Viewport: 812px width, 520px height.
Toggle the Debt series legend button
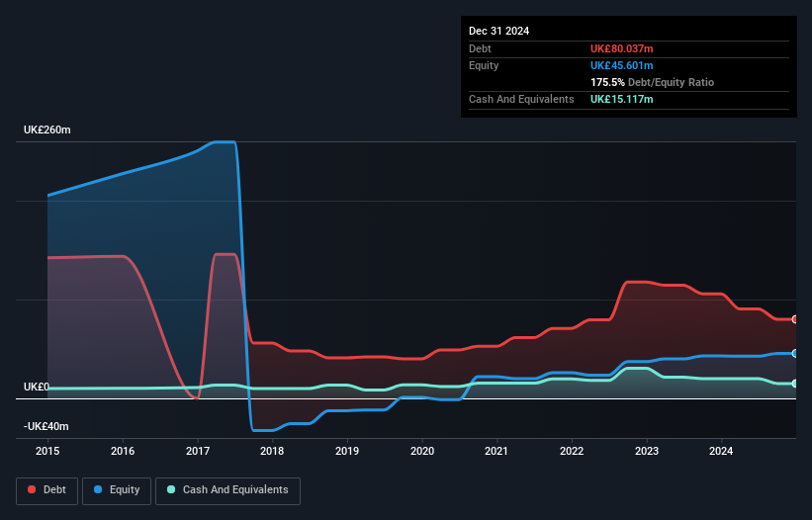coord(47,490)
